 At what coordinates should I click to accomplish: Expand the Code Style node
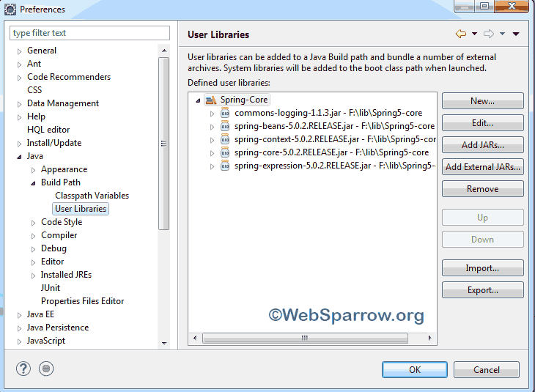coord(33,223)
